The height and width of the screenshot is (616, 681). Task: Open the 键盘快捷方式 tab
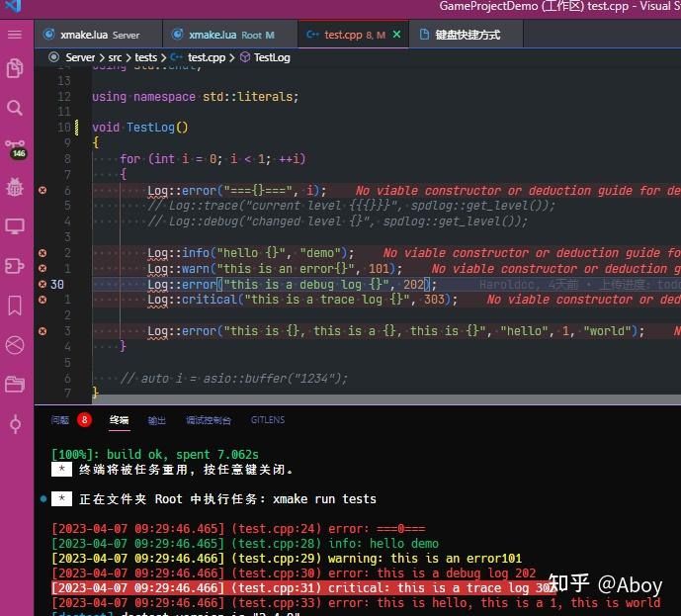467,35
